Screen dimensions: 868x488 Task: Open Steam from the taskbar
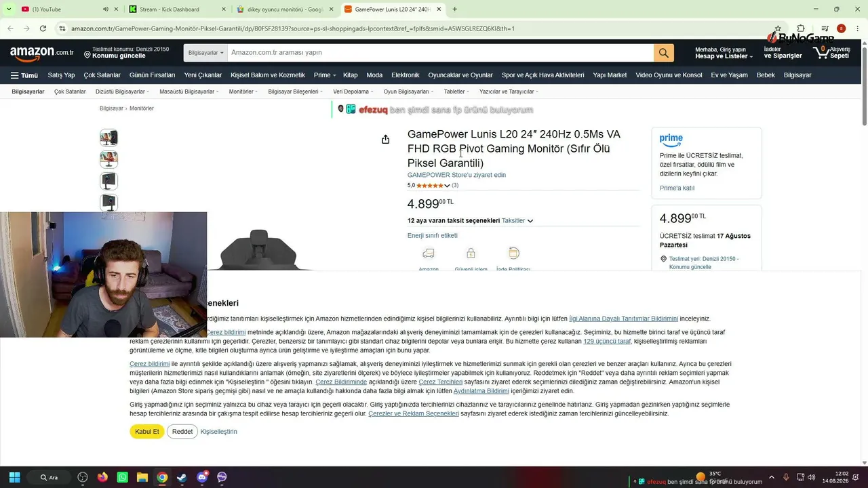point(182,477)
